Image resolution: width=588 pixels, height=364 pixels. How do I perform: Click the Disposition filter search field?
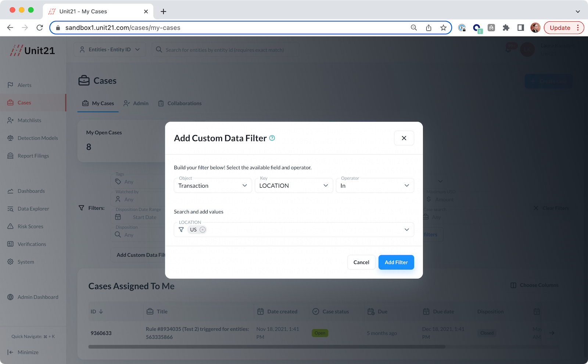(x=138, y=235)
